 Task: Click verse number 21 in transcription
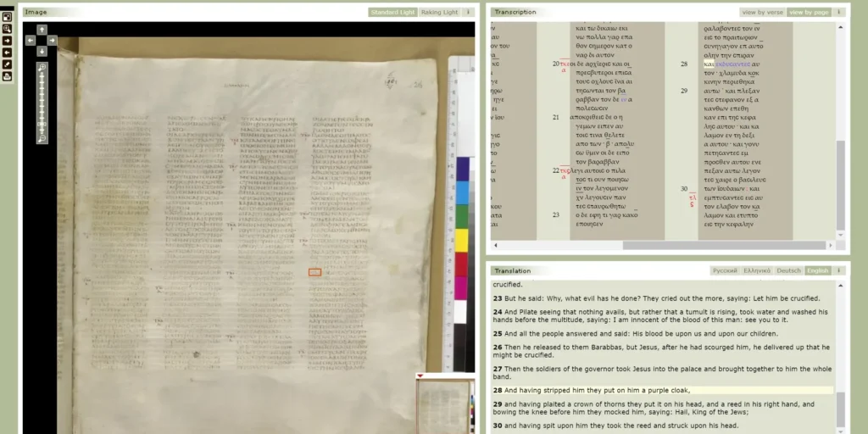click(556, 117)
